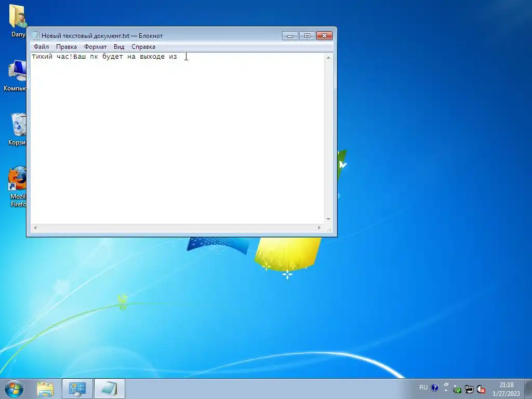Click the horizontal scrollbar left arrow
Viewport: 532px width, 399px height.
[35, 228]
